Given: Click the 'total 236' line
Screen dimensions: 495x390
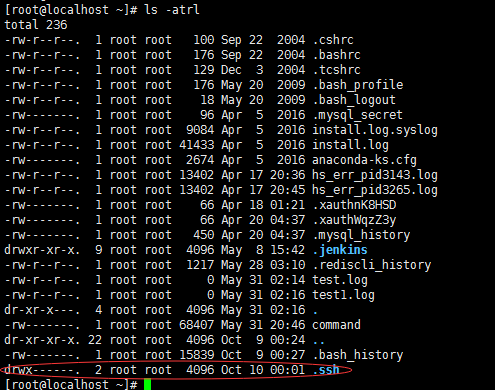Looking at the screenshot, I should 36,25.
